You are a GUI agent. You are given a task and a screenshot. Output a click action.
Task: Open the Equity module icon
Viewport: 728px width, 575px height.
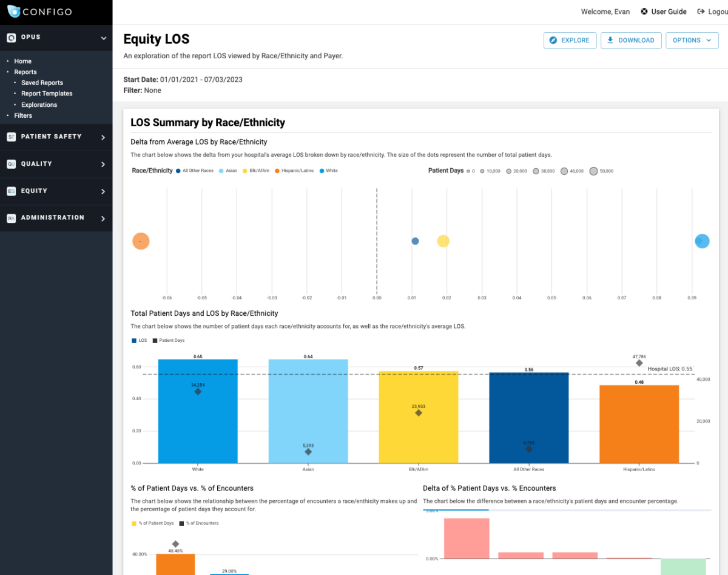[x=12, y=191]
